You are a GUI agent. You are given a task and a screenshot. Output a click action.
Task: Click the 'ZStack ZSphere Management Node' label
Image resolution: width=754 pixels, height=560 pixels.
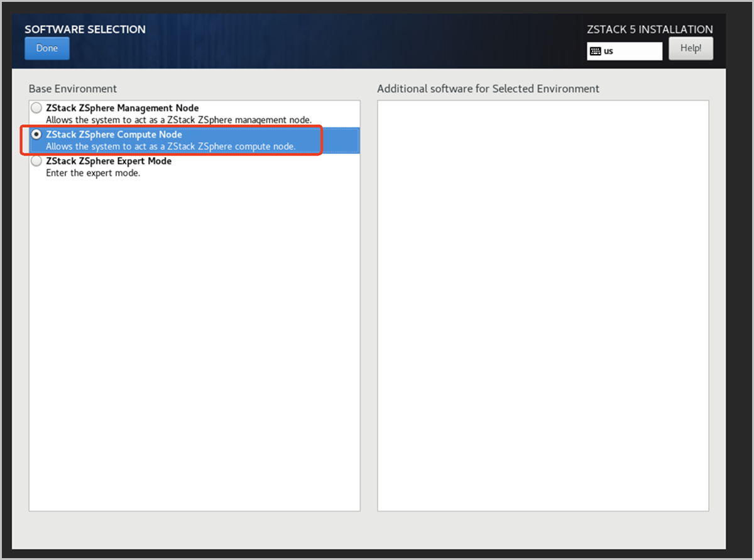point(123,108)
